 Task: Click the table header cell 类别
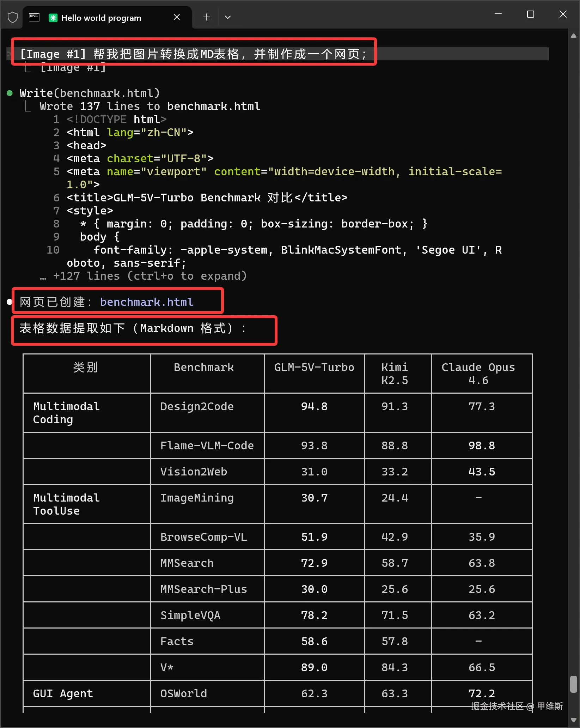click(86, 374)
